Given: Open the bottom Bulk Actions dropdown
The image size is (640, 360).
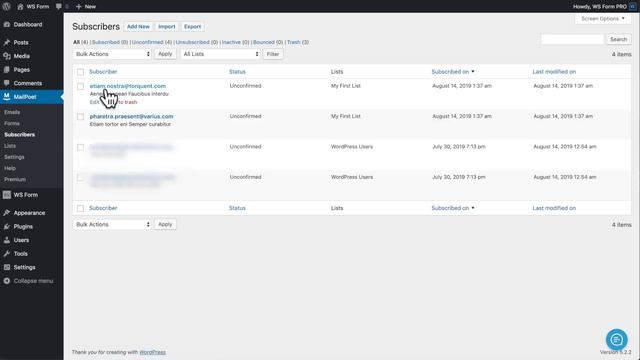Looking at the screenshot, I should click(112, 224).
